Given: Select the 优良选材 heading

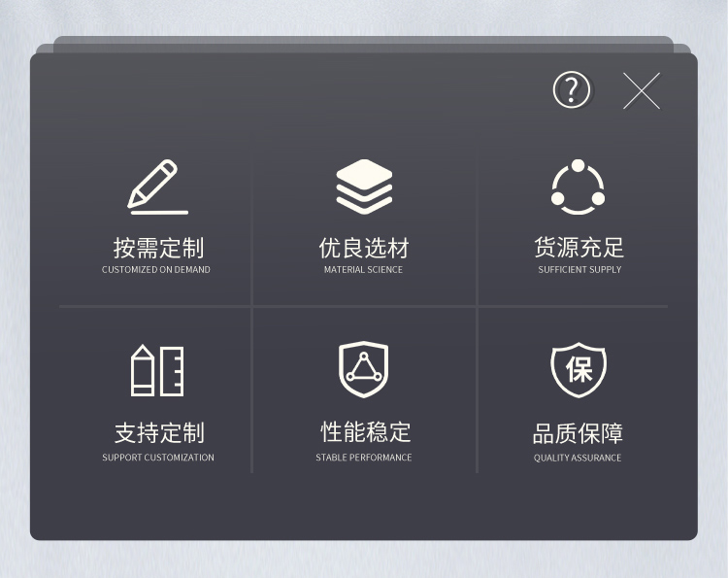Looking at the screenshot, I should [364, 248].
